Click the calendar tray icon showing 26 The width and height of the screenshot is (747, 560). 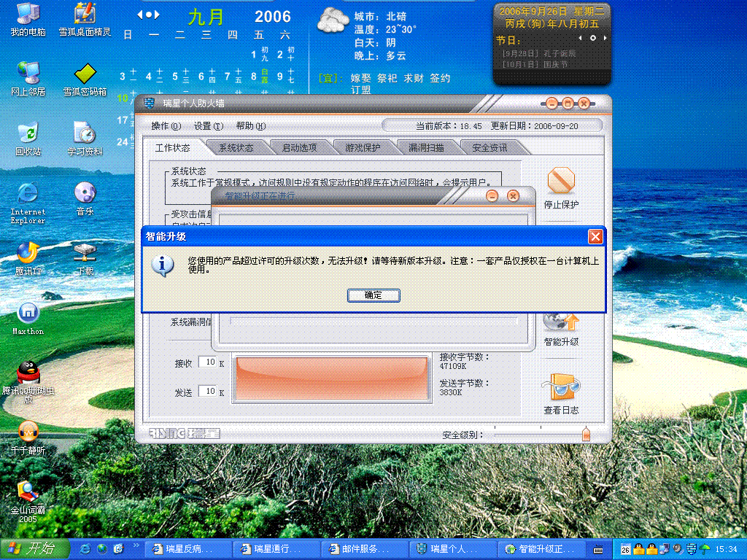(x=625, y=550)
